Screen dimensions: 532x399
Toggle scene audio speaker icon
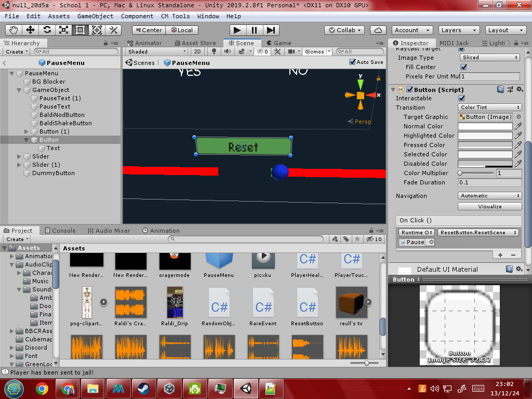click(228, 51)
